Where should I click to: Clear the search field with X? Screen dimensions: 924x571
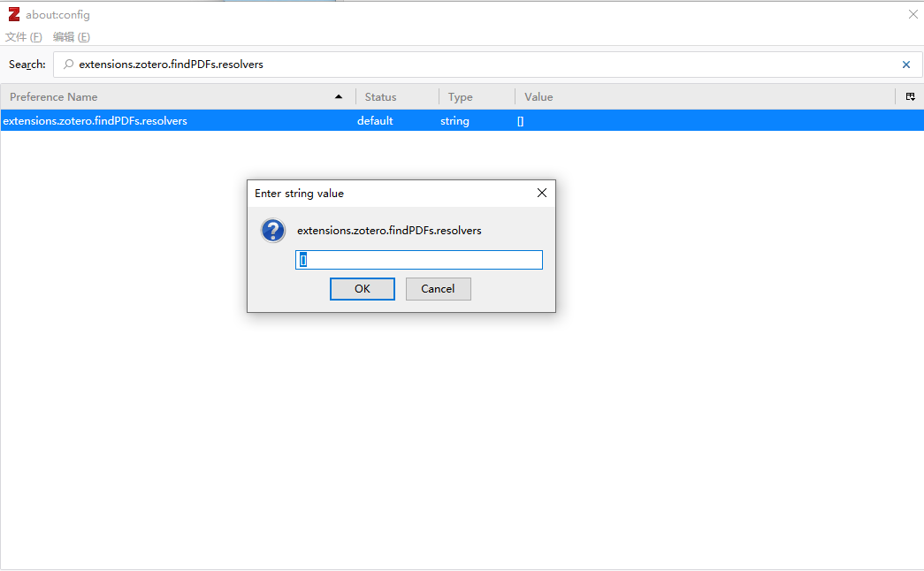906,65
